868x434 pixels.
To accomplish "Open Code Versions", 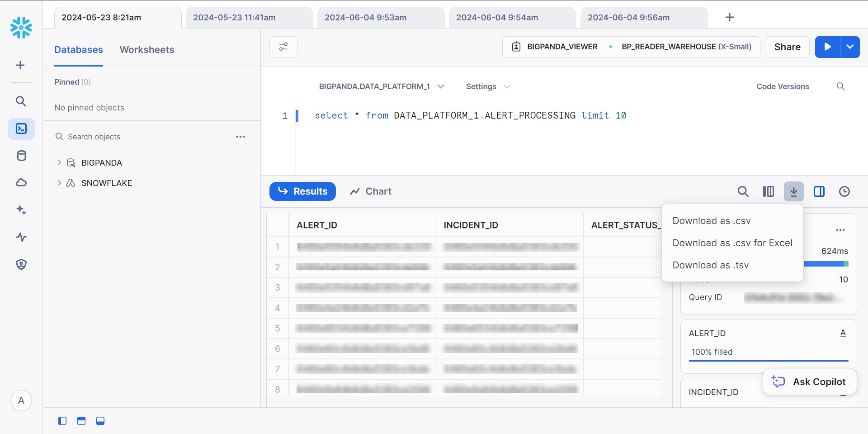I will point(783,86).
